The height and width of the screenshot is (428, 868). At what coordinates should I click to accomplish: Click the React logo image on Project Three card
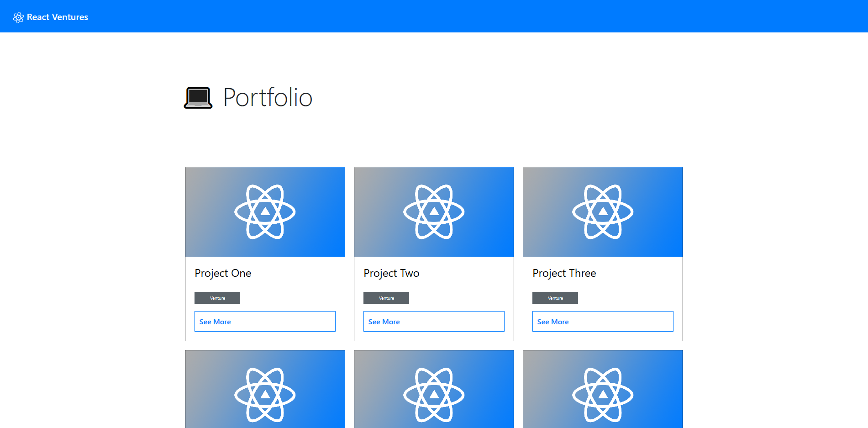(x=603, y=211)
